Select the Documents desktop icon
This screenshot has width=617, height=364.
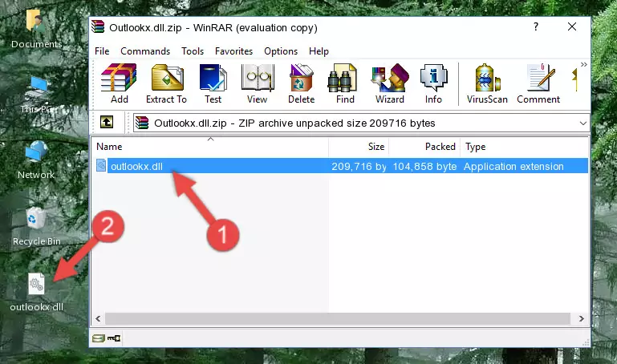coord(36,29)
